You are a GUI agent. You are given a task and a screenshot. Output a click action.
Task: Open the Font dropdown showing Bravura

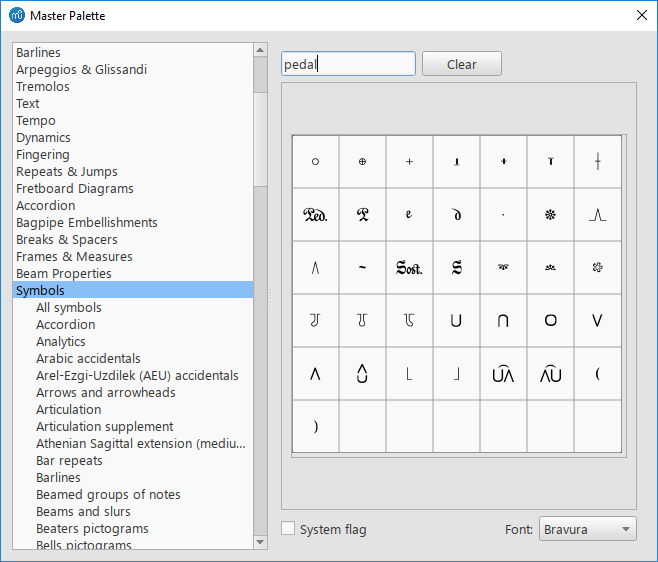(587, 529)
